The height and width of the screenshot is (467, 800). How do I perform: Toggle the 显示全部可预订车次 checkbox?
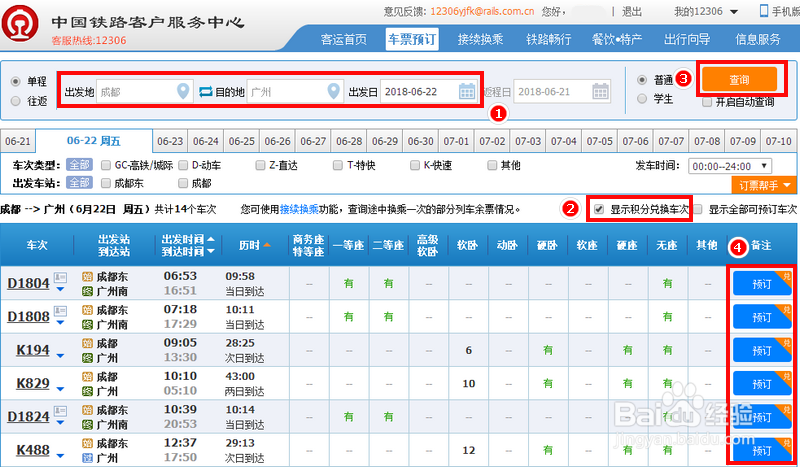point(698,209)
